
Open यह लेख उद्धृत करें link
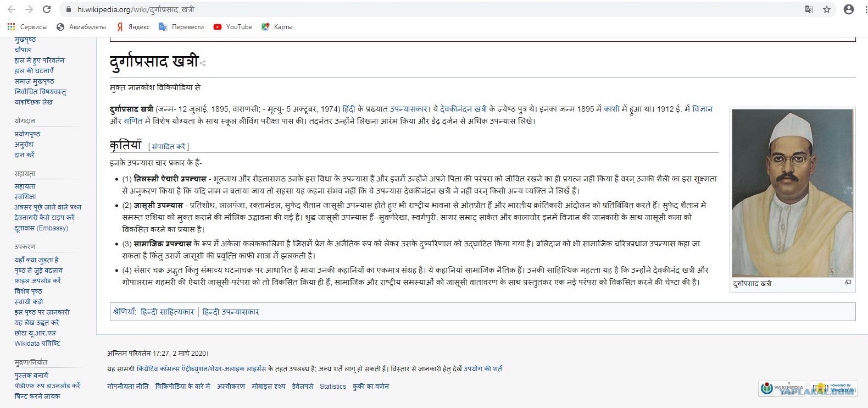tap(37, 323)
